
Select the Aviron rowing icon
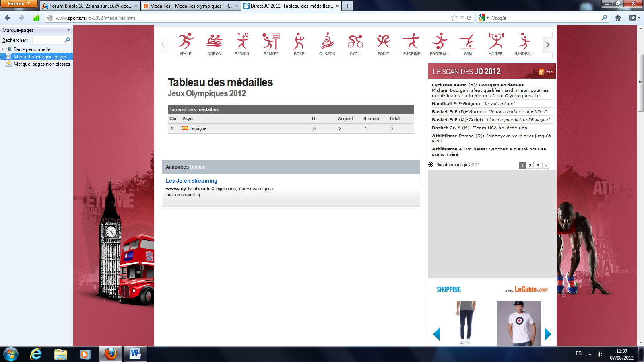[214, 44]
